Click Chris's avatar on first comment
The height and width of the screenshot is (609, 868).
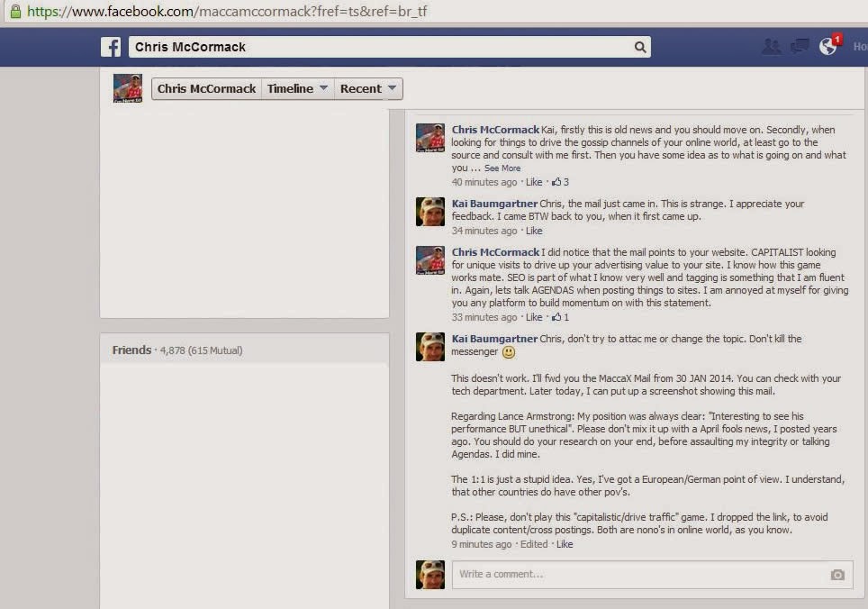click(x=430, y=138)
